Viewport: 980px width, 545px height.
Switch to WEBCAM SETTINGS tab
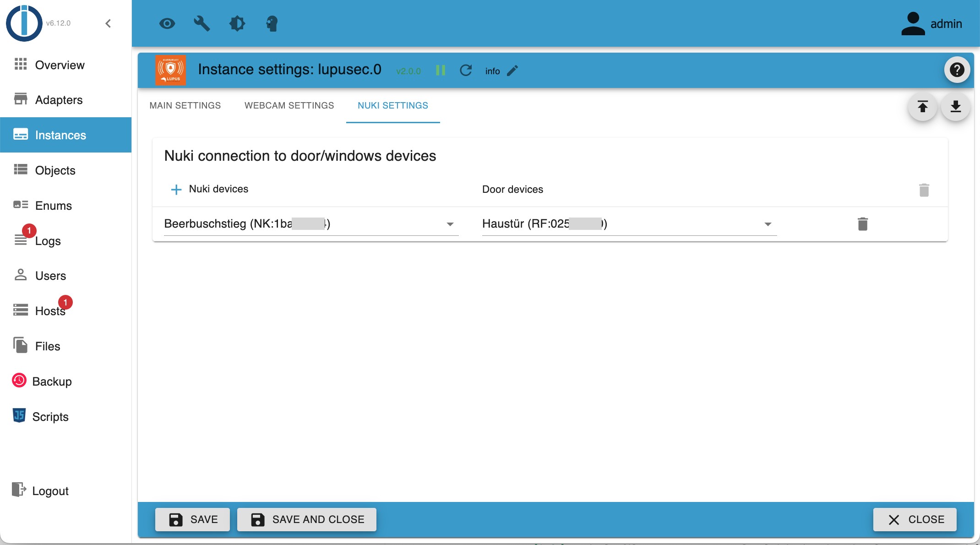point(289,105)
